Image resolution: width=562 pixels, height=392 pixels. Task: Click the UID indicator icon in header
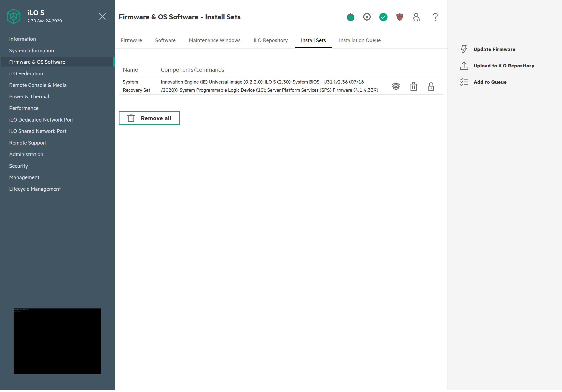(367, 17)
